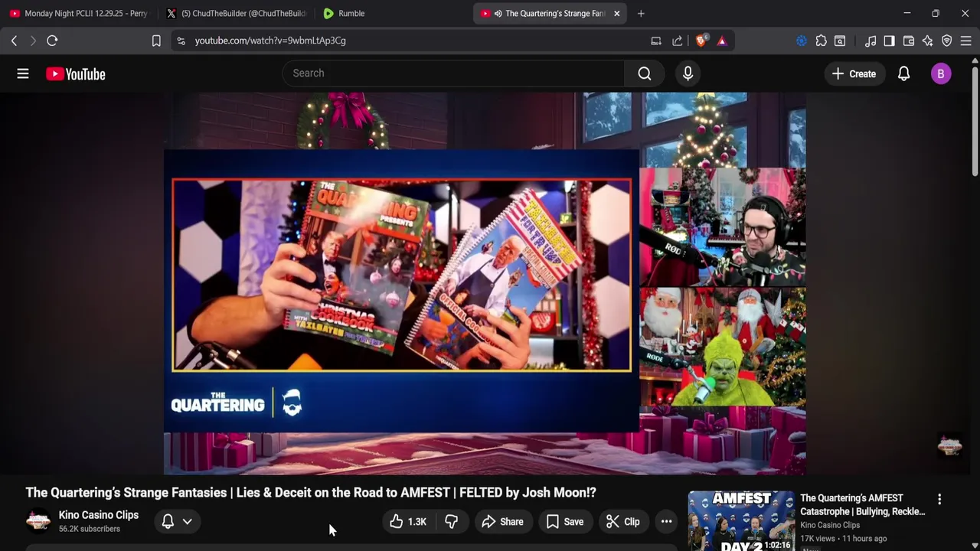Viewport: 980px width, 551px height.
Task: Open the more actions three-dot button
Action: click(666, 522)
